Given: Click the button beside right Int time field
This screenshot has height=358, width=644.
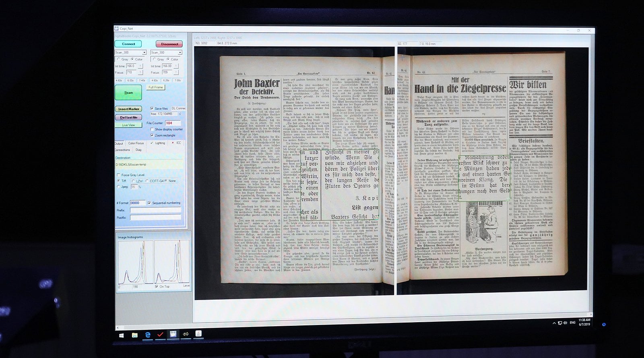Looking at the screenshot, I should (176, 66).
